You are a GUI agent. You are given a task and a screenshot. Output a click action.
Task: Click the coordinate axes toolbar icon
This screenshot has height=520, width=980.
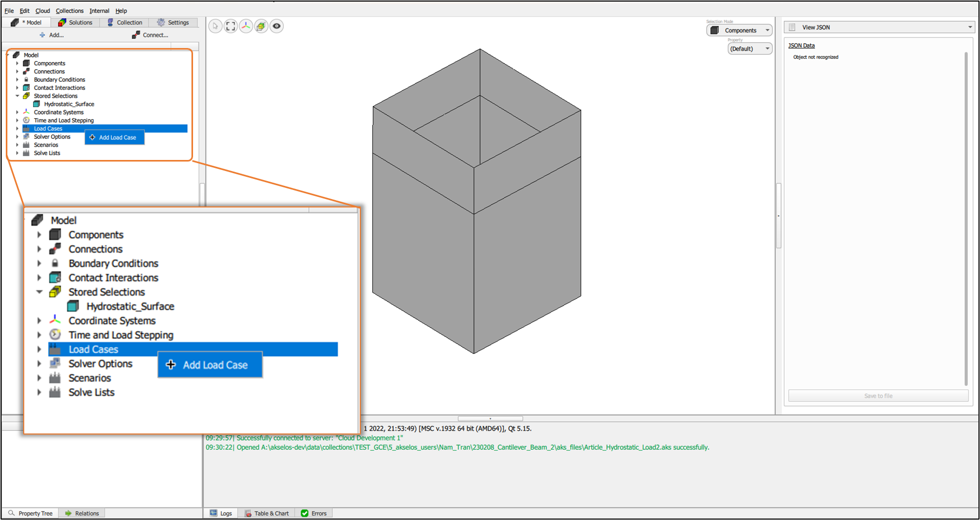click(246, 26)
